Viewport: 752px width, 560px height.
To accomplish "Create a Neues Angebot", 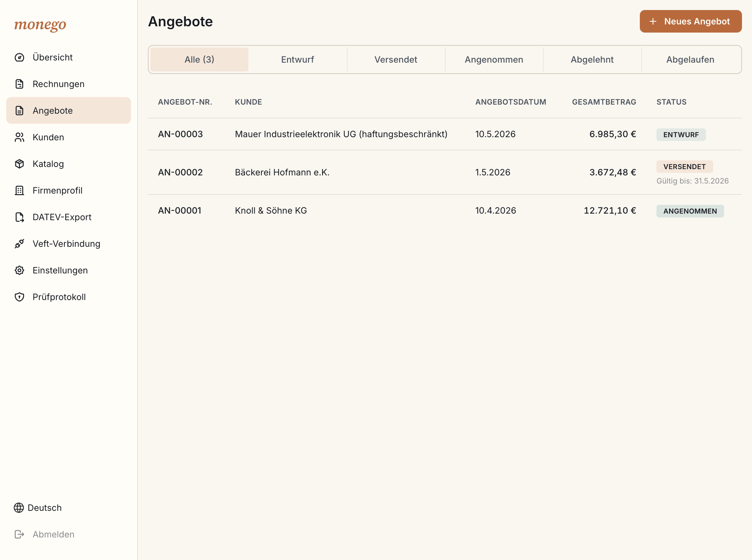I will [x=691, y=21].
